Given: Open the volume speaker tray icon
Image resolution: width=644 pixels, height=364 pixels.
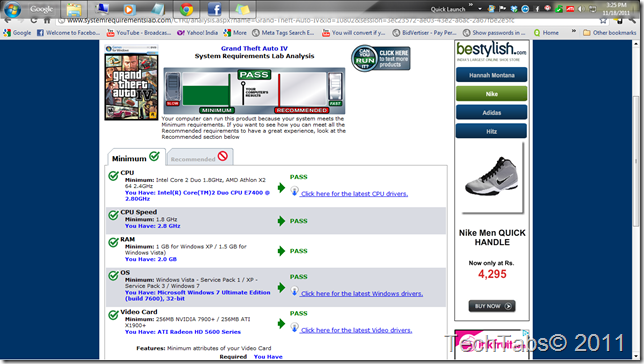Looking at the screenshot, I should (581, 9).
